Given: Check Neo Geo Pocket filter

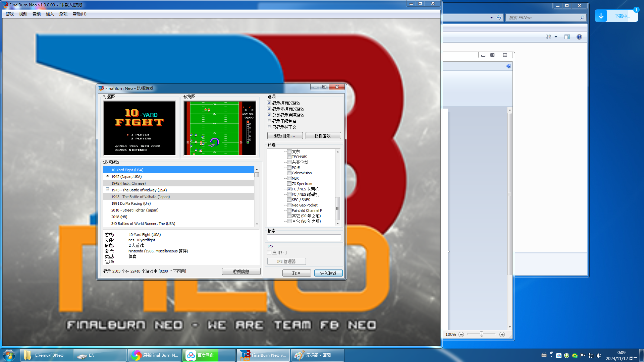Looking at the screenshot, I should click(289, 205).
